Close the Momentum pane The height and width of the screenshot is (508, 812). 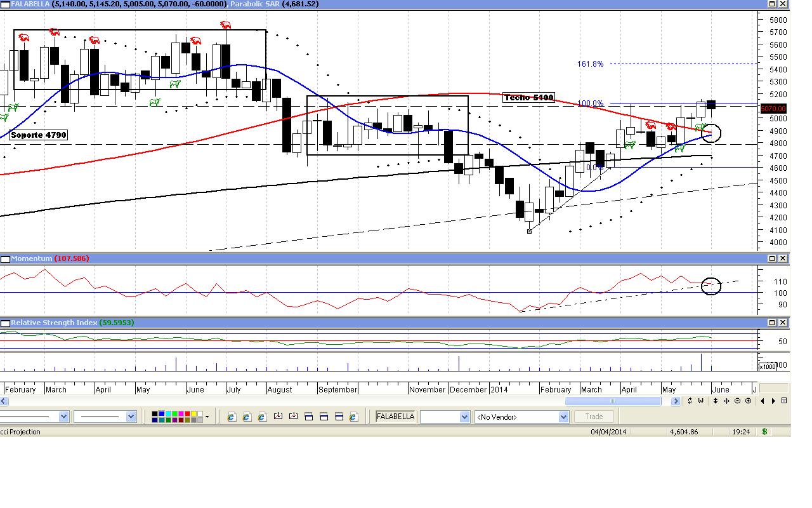783,258
